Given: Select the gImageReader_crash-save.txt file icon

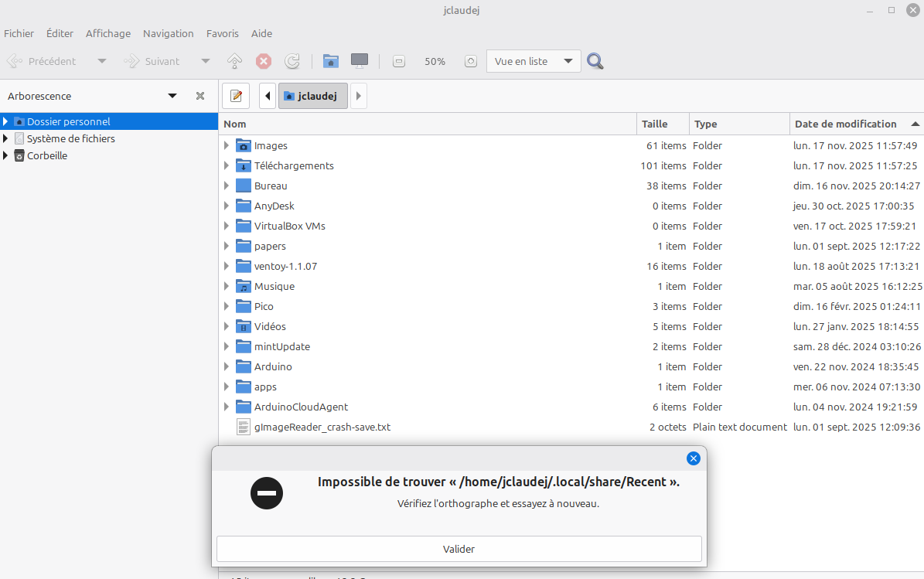Looking at the screenshot, I should (x=244, y=427).
